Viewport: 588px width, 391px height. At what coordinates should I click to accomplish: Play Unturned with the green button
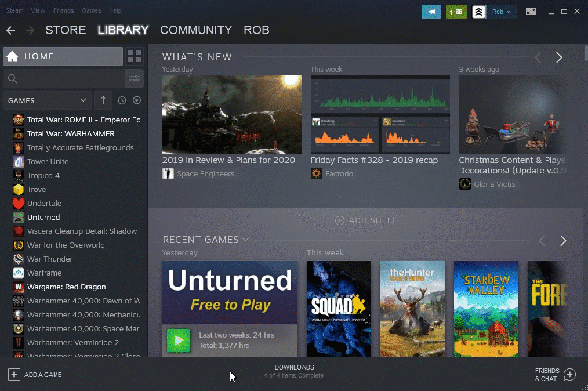[179, 341]
